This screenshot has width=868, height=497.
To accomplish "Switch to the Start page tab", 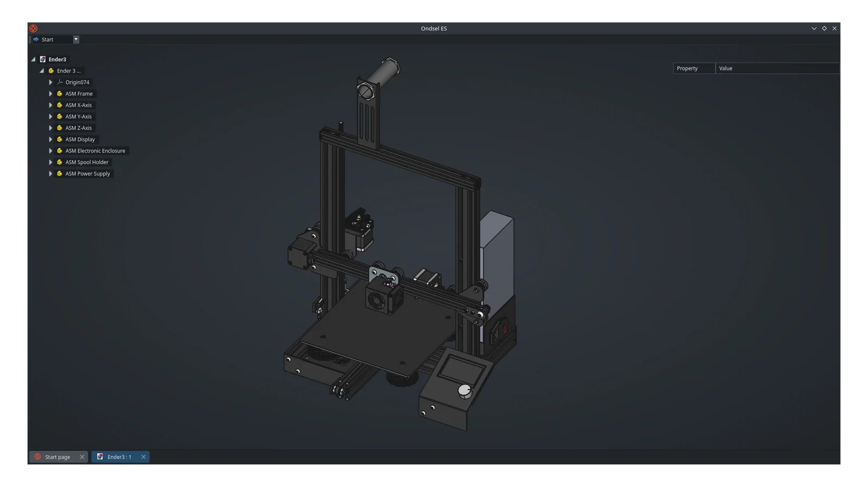I will [59, 457].
